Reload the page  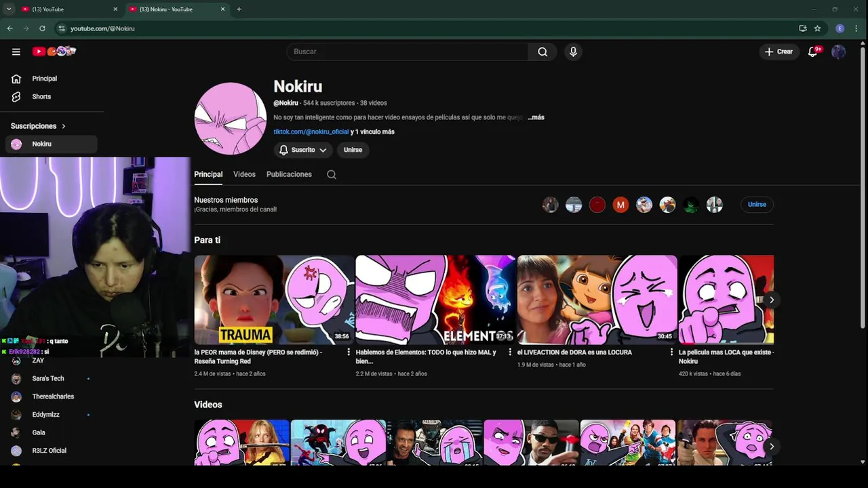42,28
